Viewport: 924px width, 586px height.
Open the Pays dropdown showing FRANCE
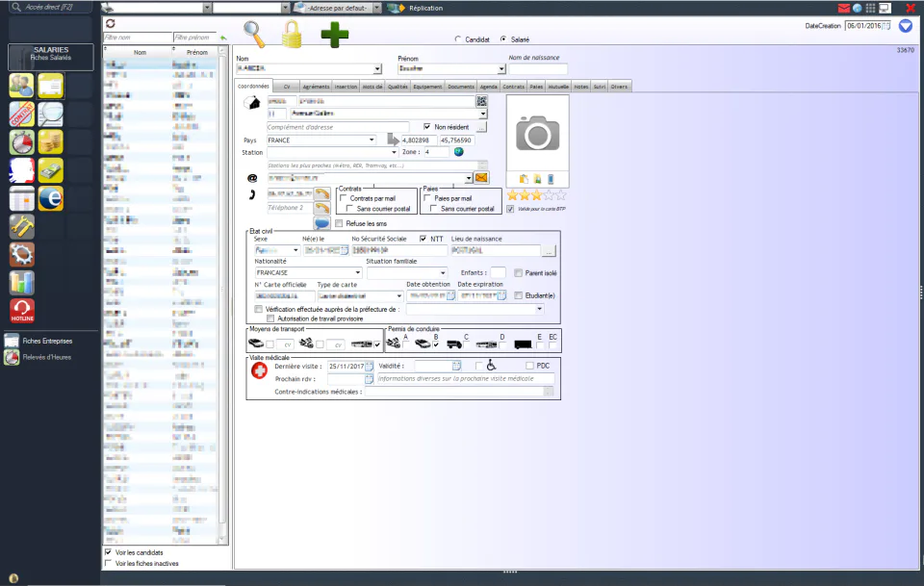pyautogui.click(x=372, y=140)
